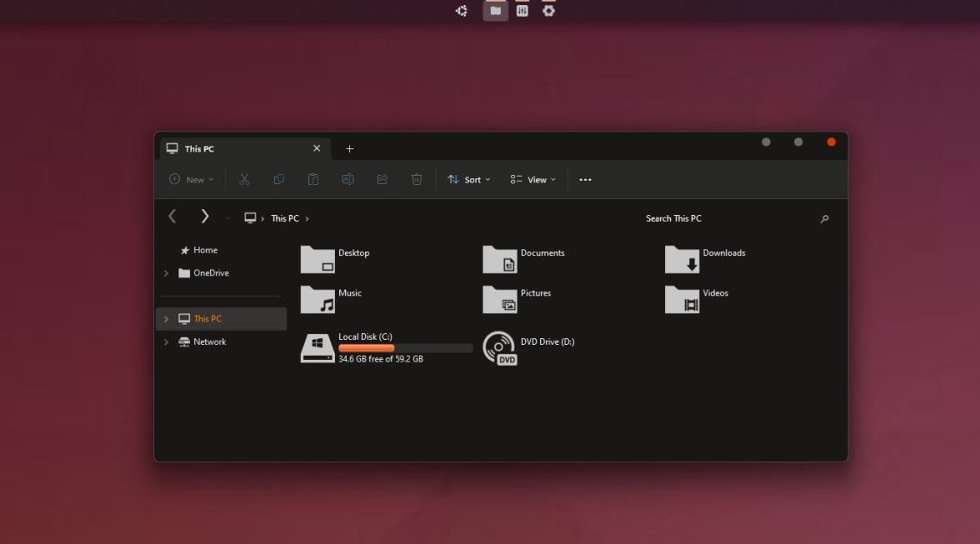Click the file manager icon in top dock
Image resolution: width=980 pixels, height=544 pixels.
point(496,11)
